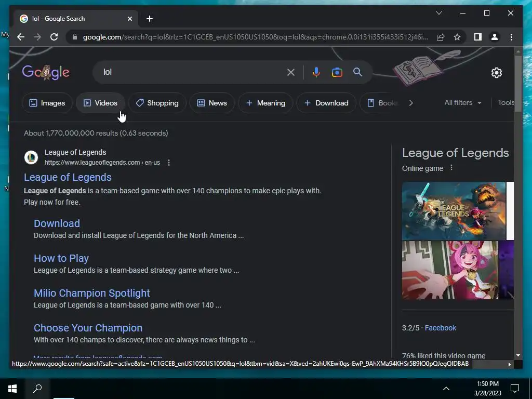Open the tab search dropdown arrow
The image size is (532, 399).
tap(438, 13)
